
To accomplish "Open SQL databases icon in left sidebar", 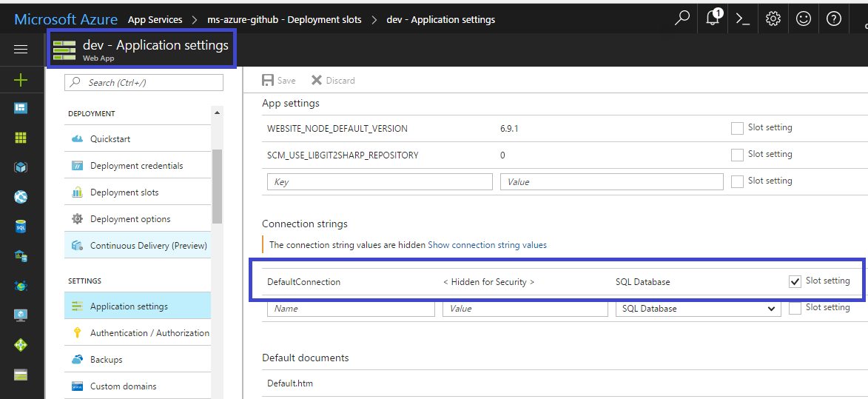I will 21,227.
